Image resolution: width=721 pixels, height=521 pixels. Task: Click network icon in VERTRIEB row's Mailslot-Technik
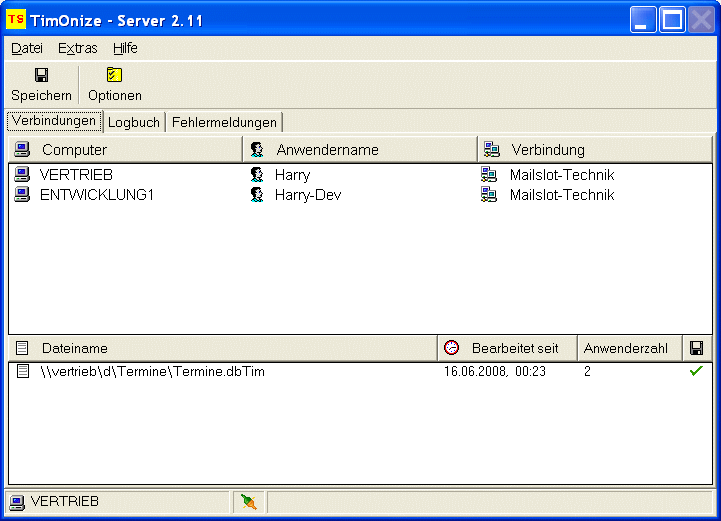coord(489,174)
